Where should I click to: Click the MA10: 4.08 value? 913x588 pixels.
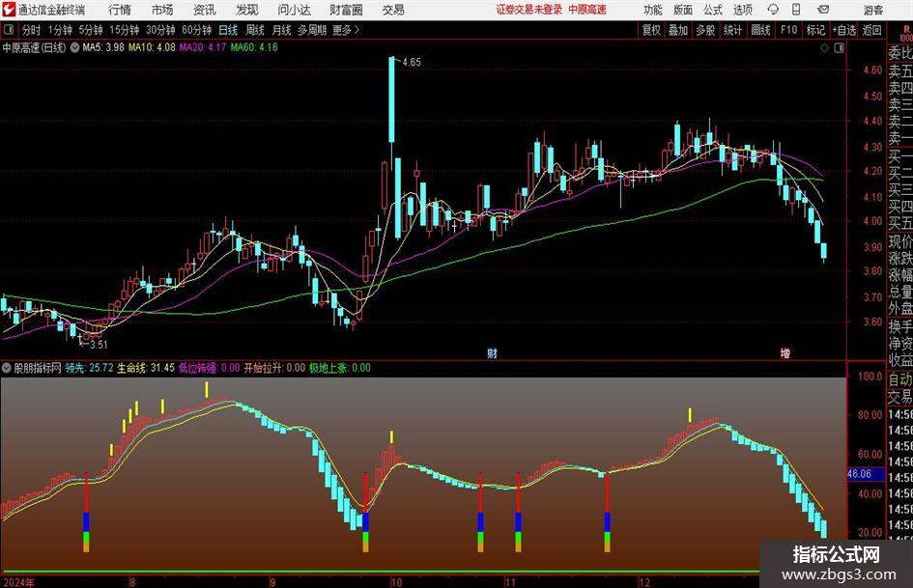coord(152,47)
